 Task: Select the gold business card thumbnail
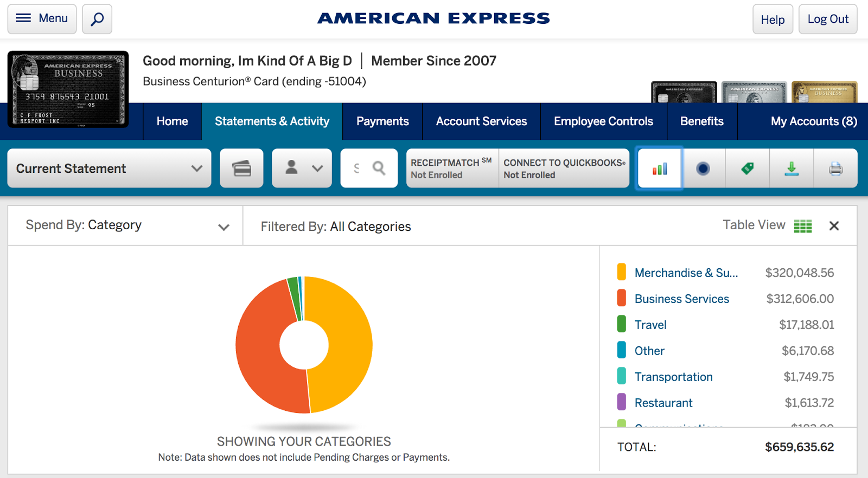pyautogui.click(x=825, y=92)
